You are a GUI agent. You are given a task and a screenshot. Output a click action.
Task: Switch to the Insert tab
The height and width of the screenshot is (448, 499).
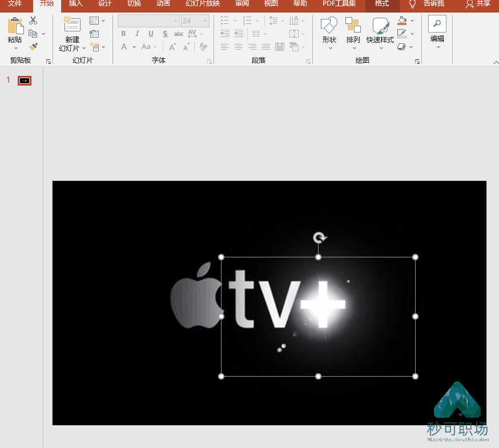[75, 3]
